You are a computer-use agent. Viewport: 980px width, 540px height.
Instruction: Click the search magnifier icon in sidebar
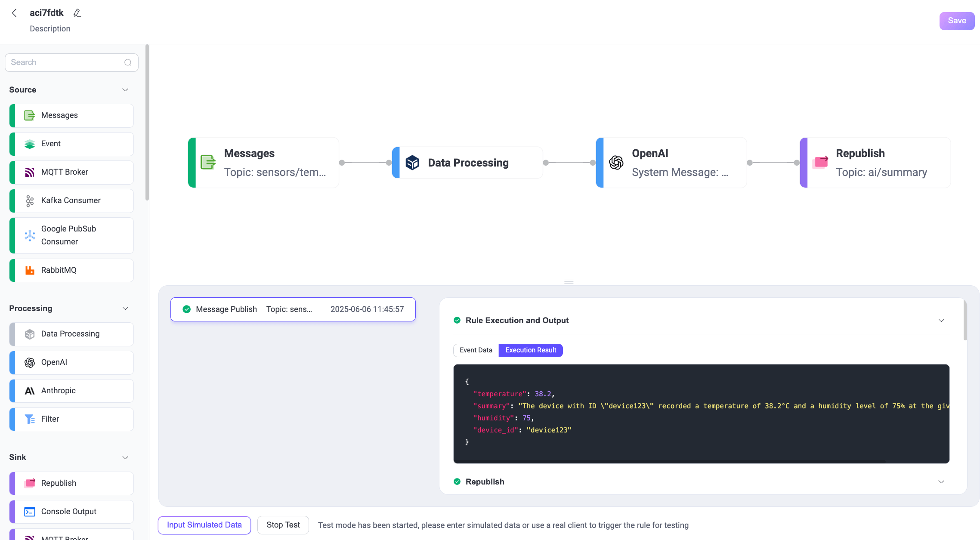[128, 62]
